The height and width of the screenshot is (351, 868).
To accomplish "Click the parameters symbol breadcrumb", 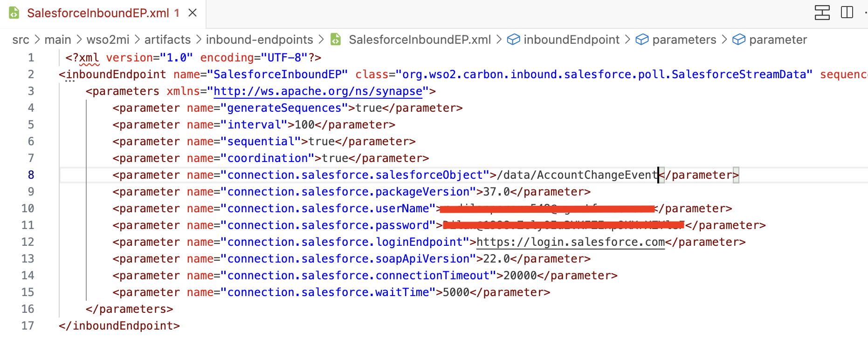I will pos(684,40).
